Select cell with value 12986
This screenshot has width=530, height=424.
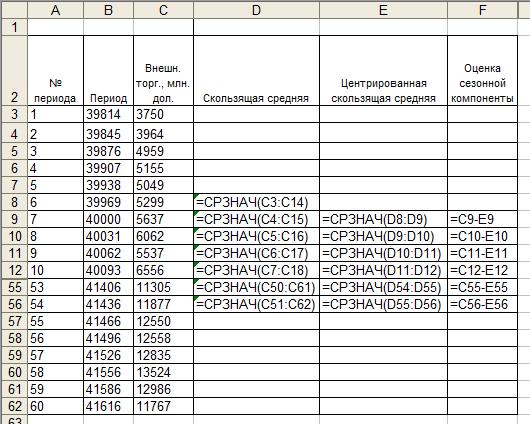(x=163, y=389)
